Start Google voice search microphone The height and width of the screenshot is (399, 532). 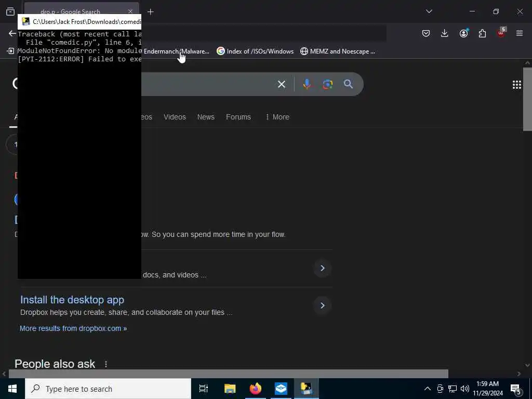(x=307, y=84)
